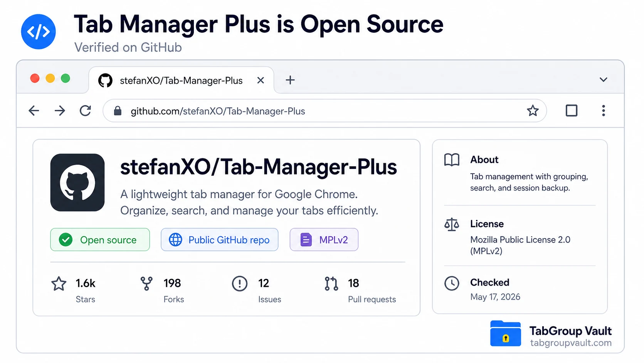The image size is (644, 363).
Task: Click the issues exclamation circle icon
Action: coord(240,284)
